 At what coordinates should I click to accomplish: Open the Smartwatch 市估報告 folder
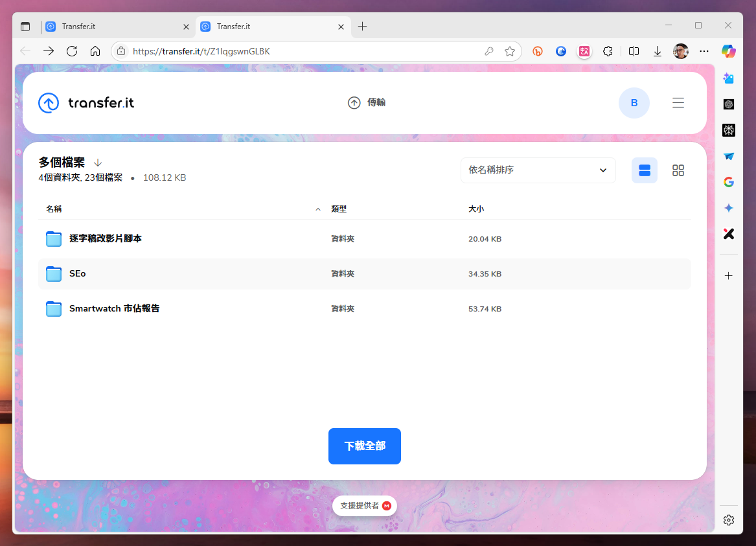coord(114,309)
